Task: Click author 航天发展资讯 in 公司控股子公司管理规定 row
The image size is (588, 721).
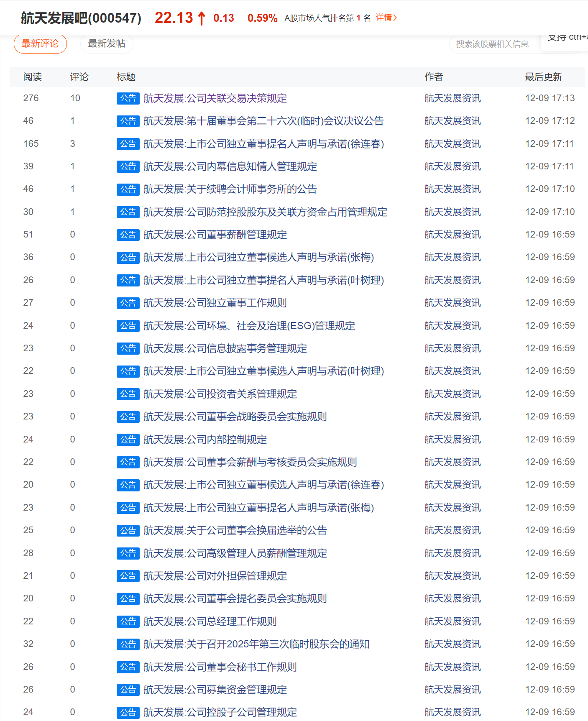Action: (x=453, y=712)
